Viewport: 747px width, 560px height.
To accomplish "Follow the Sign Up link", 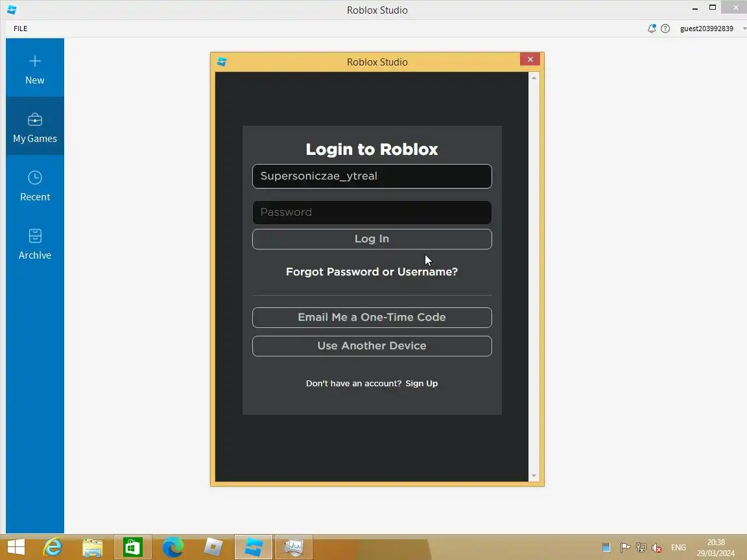I will pyautogui.click(x=421, y=383).
